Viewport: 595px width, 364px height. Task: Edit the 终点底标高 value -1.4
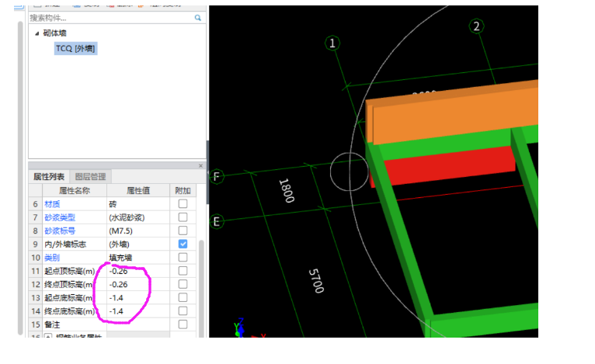(138, 311)
